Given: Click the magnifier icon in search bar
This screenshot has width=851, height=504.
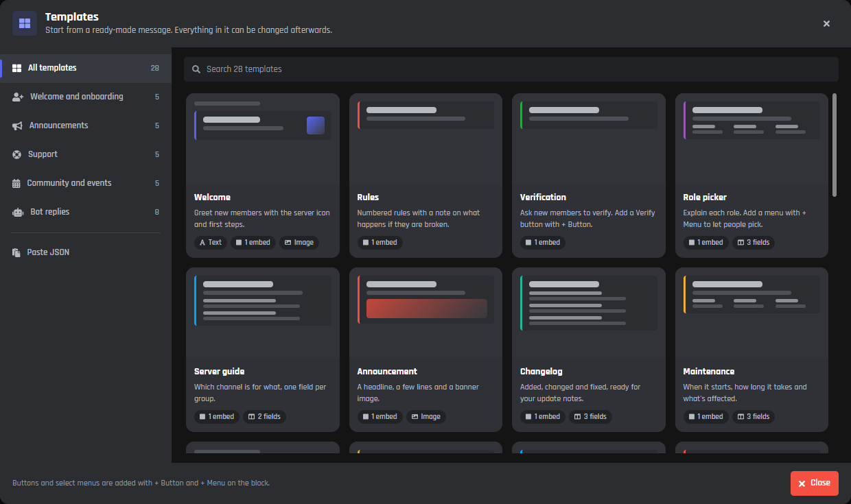Looking at the screenshot, I should tap(196, 69).
